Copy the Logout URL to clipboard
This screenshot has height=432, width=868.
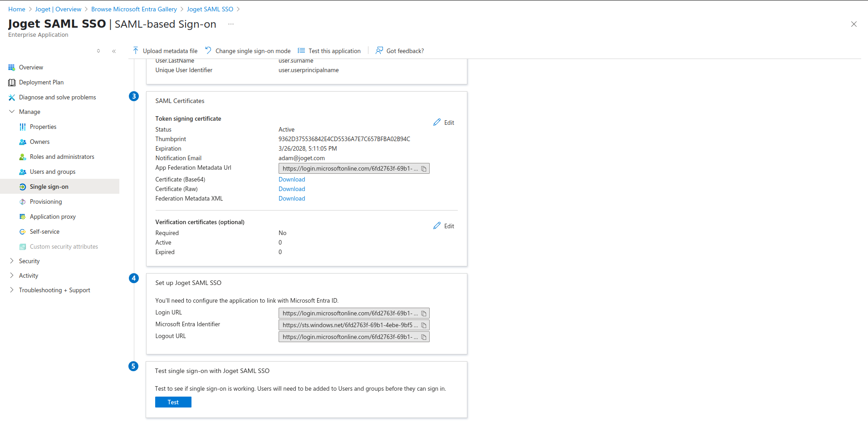[x=424, y=337]
